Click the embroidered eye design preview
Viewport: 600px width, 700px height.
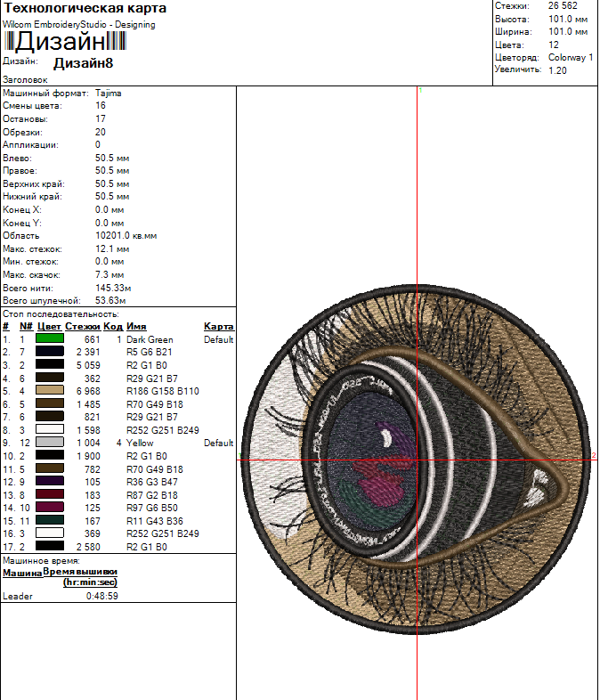[416, 459]
